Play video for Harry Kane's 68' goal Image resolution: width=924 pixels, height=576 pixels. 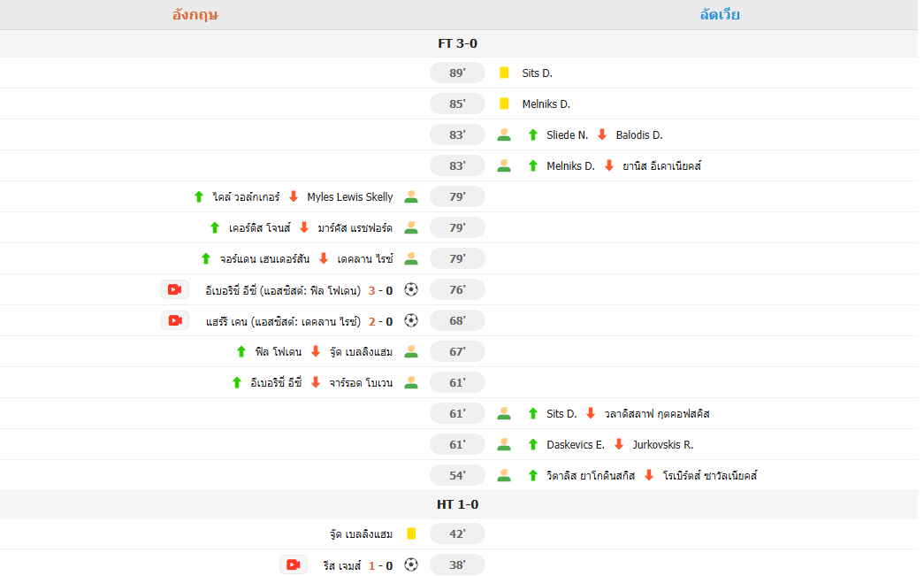pyautogui.click(x=175, y=320)
